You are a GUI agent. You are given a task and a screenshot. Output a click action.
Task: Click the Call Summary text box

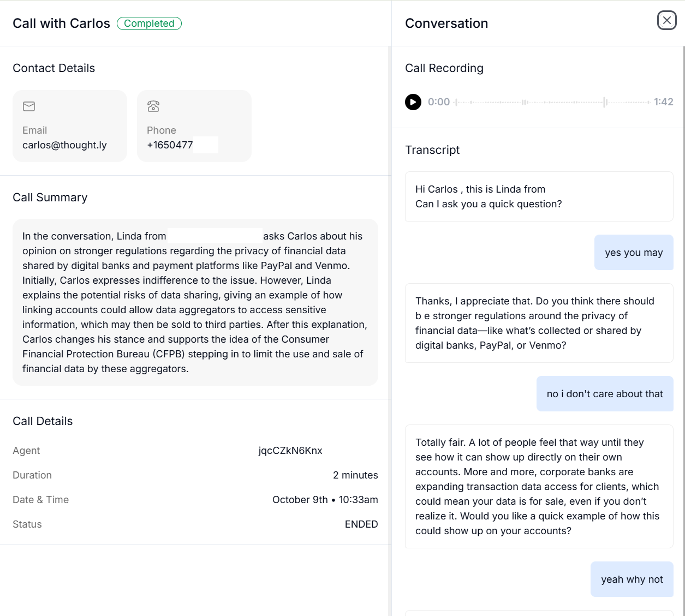pos(195,302)
